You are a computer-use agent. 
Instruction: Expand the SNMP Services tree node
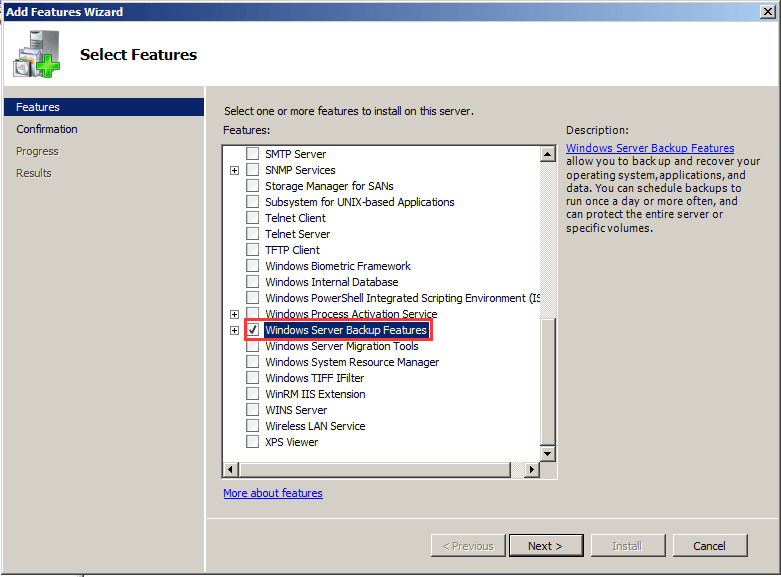235,170
